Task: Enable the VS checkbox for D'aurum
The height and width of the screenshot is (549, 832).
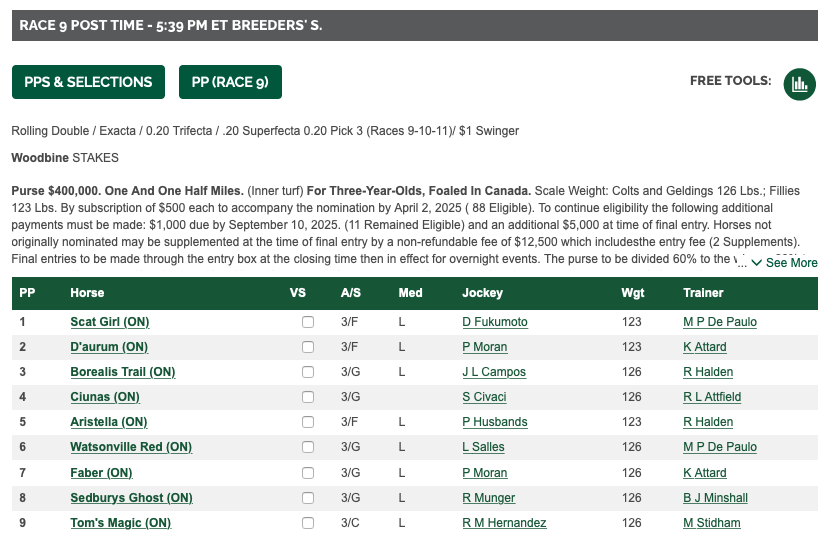Action: coord(308,347)
